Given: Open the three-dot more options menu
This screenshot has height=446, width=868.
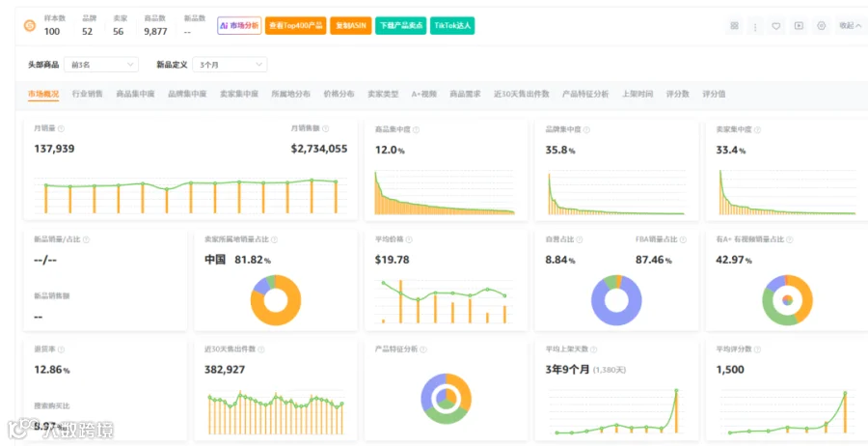Looking at the screenshot, I should (x=755, y=25).
